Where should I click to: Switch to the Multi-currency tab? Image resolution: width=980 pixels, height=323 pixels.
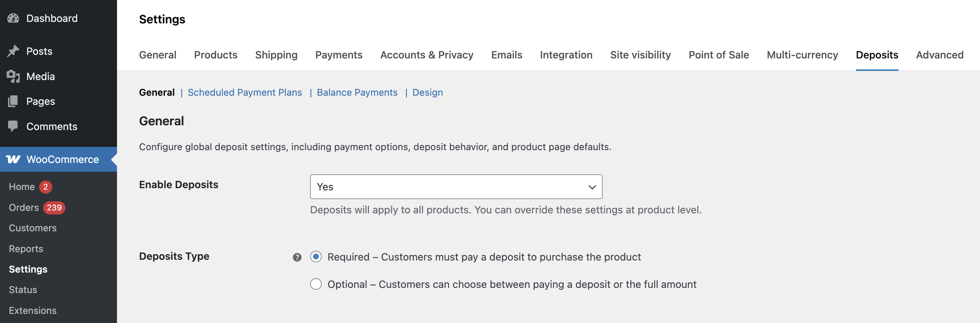coord(802,55)
